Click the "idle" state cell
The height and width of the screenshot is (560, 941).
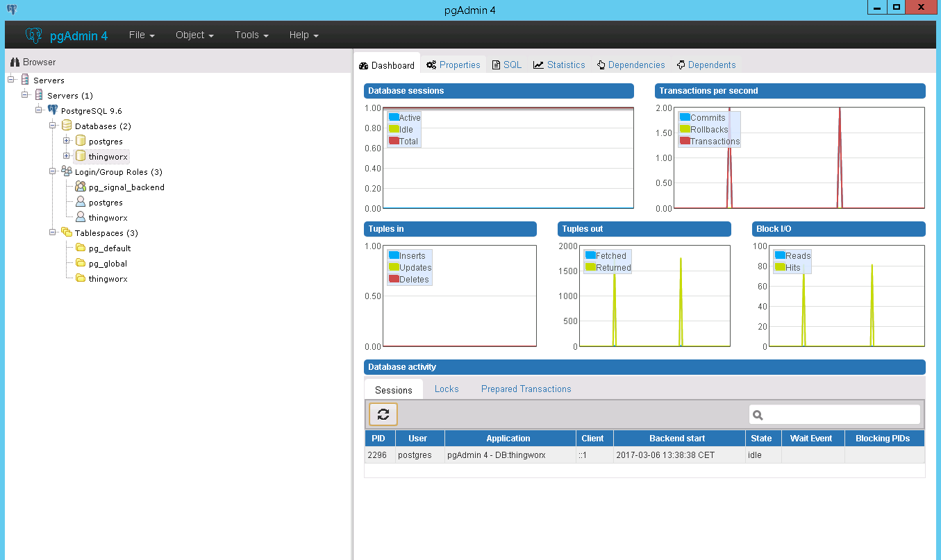pyautogui.click(x=763, y=455)
